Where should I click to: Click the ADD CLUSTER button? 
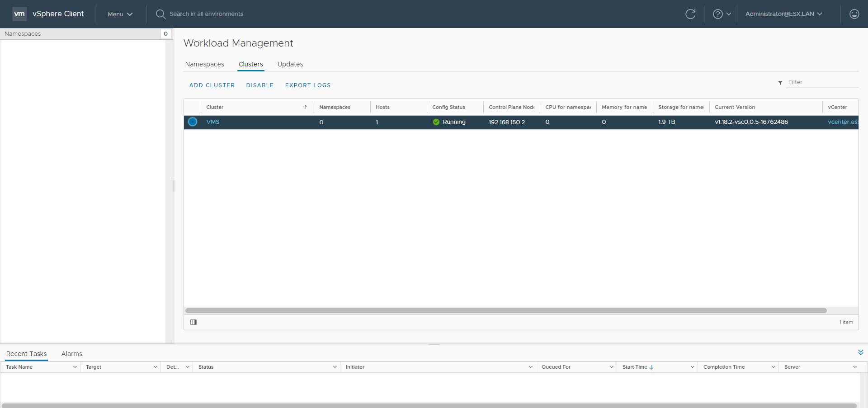[x=212, y=85]
